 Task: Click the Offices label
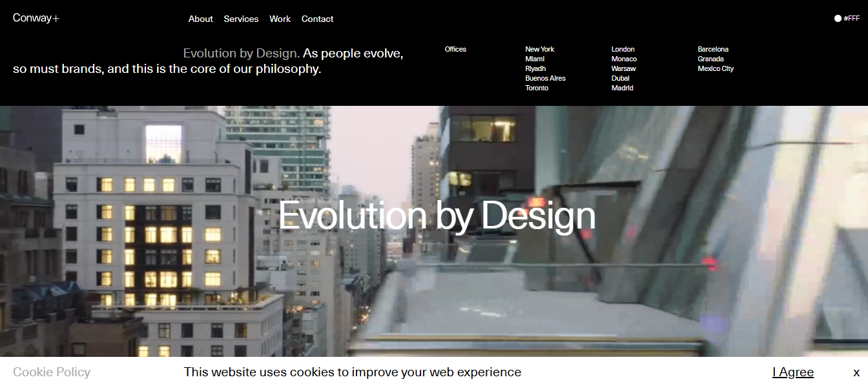(x=455, y=49)
